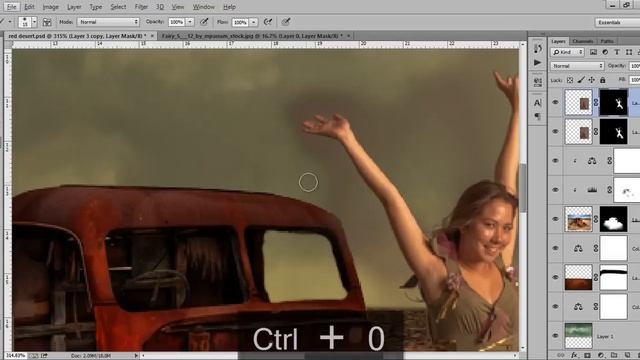Open the Paragraph panel icon
640x360 pixels.
click(x=538, y=117)
